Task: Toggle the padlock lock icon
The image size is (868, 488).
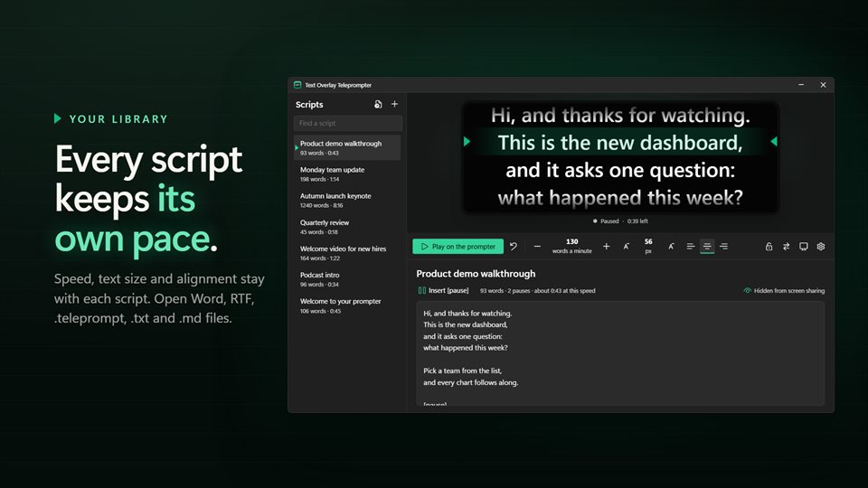Action: coord(769,246)
